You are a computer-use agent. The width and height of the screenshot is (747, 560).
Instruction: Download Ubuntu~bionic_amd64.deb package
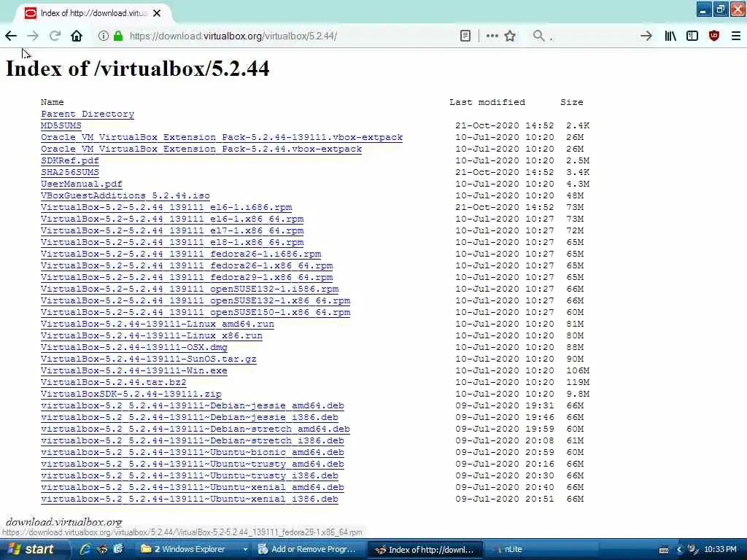(193, 452)
